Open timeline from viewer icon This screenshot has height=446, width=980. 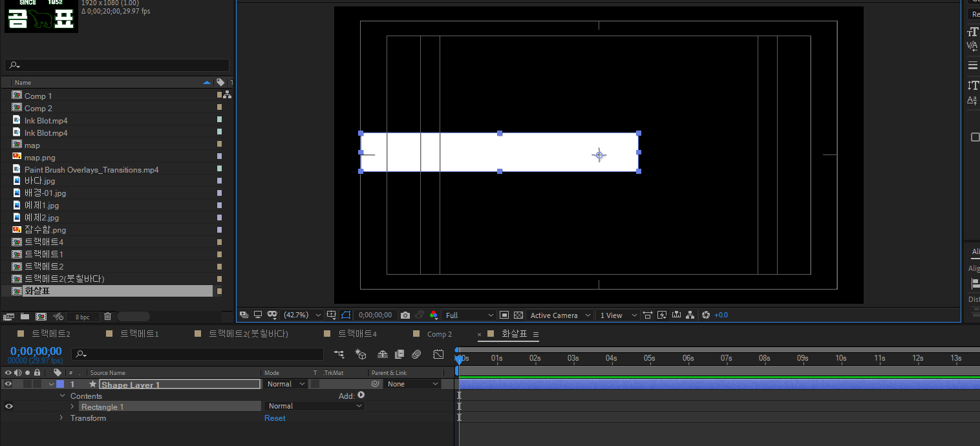coord(676,315)
